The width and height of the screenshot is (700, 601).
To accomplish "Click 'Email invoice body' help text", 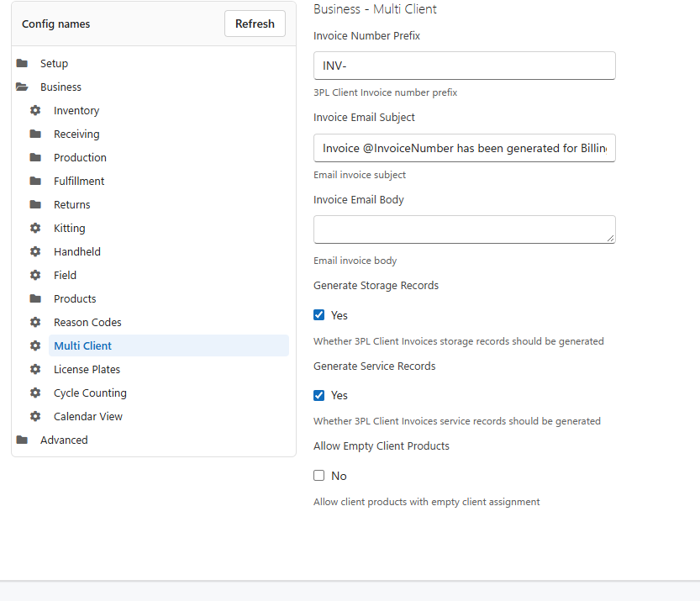I will pyautogui.click(x=355, y=261).
